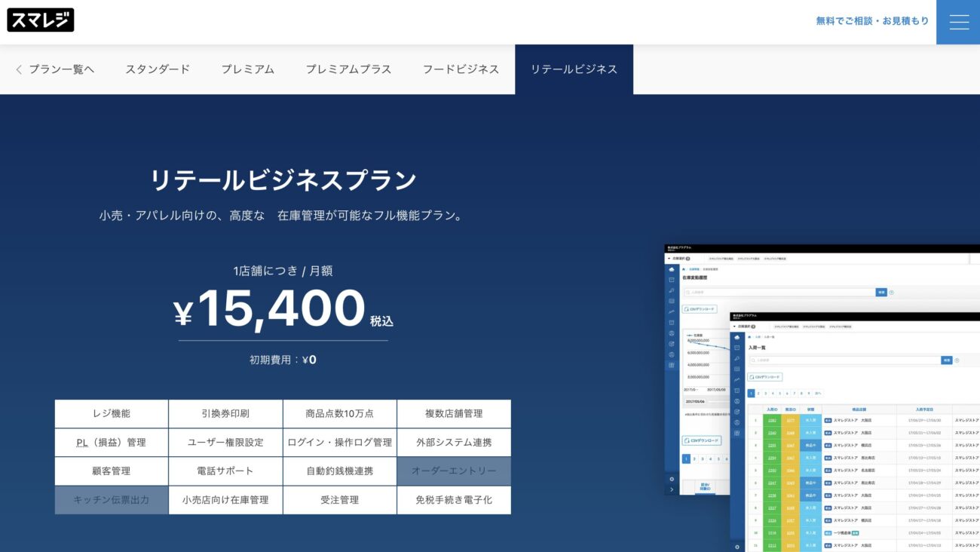Viewport: 980px width, 552px height.
Task: Click the 初期費用:¥0 text
Action: click(283, 360)
